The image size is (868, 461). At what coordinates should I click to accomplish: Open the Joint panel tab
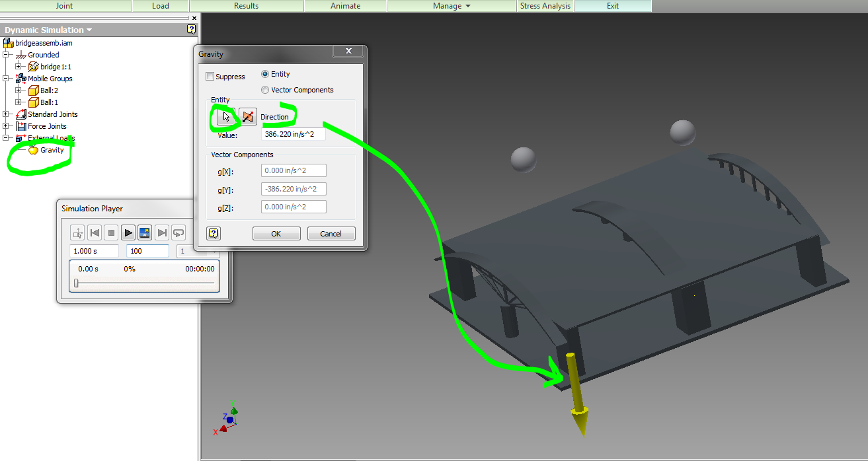(65, 6)
